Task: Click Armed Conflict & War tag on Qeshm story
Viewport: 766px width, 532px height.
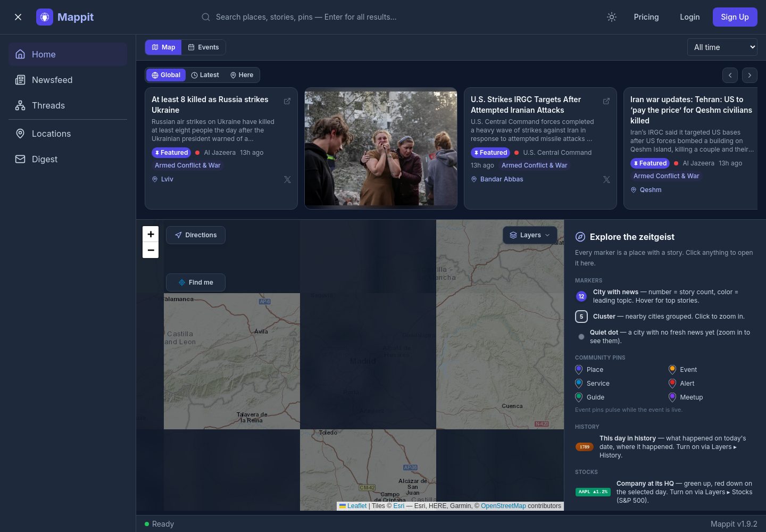Action: [x=666, y=176]
